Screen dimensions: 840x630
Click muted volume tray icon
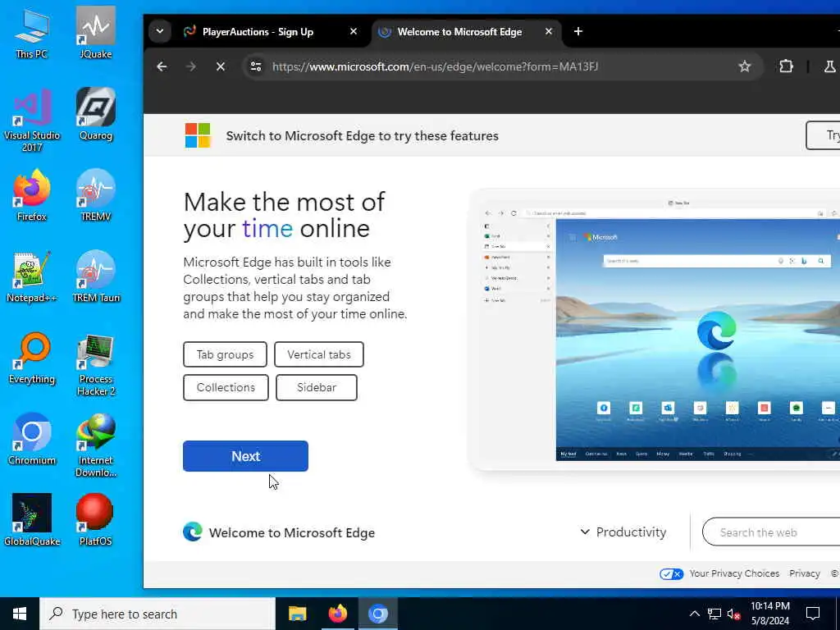coord(734,614)
